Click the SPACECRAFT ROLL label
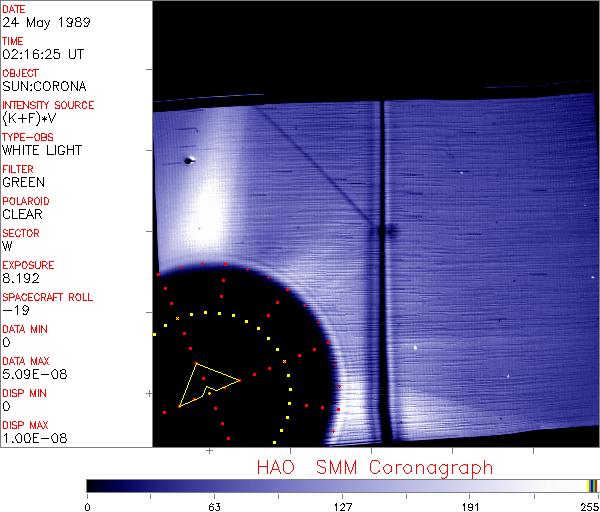Image resolution: width=600 pixels, height=512 pixels. tap(49, 297)
